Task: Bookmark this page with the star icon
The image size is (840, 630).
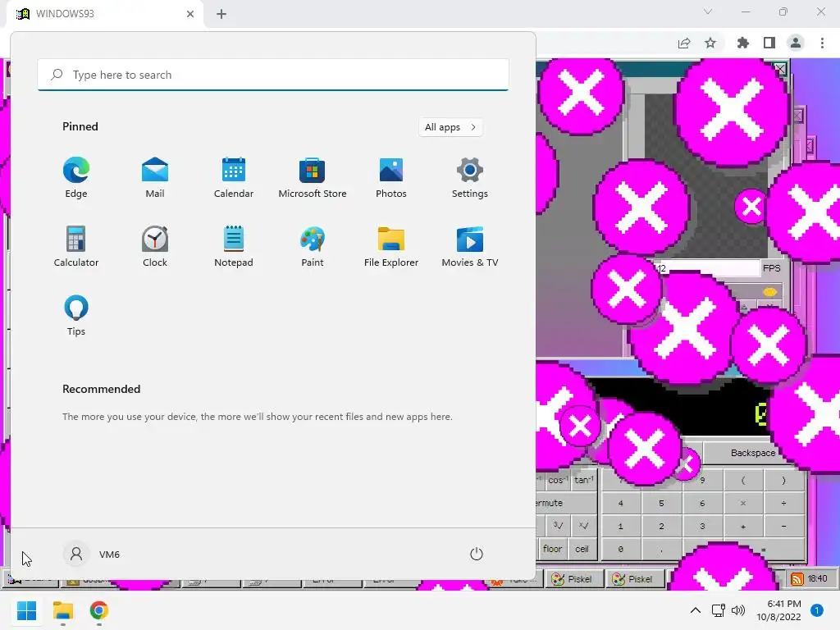Action: (x=710, y=43)
